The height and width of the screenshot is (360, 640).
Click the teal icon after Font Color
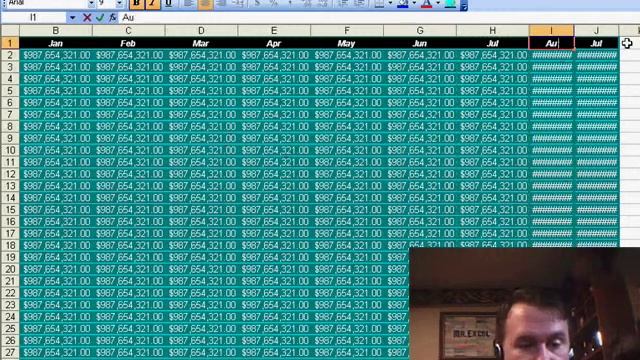[450, 3]
